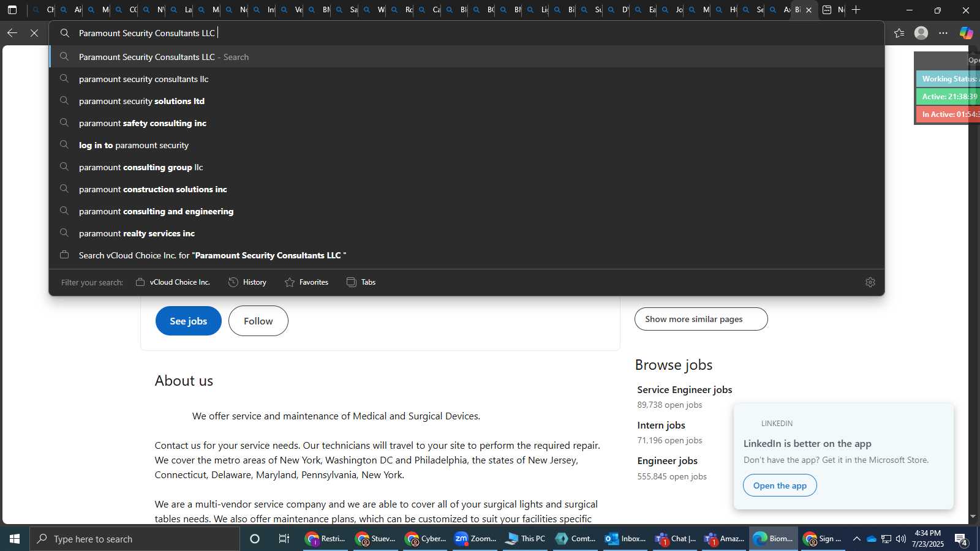Choose suggestion paramount safety consulting inc
Image resolution: width=980 pixels, height=551 pixels.
click(x=467, y=123)
